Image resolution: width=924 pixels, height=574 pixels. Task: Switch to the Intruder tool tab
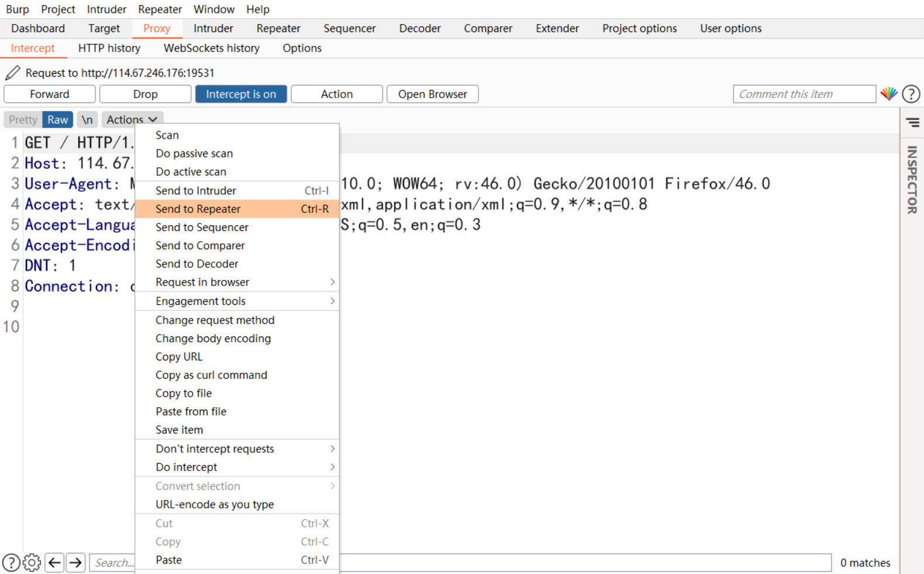[213, 28]
